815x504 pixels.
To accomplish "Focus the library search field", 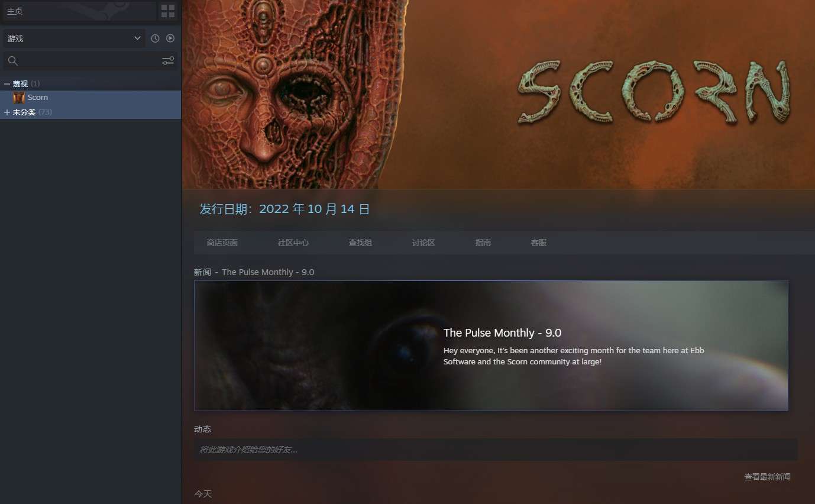I will click(x=90, y=60).
